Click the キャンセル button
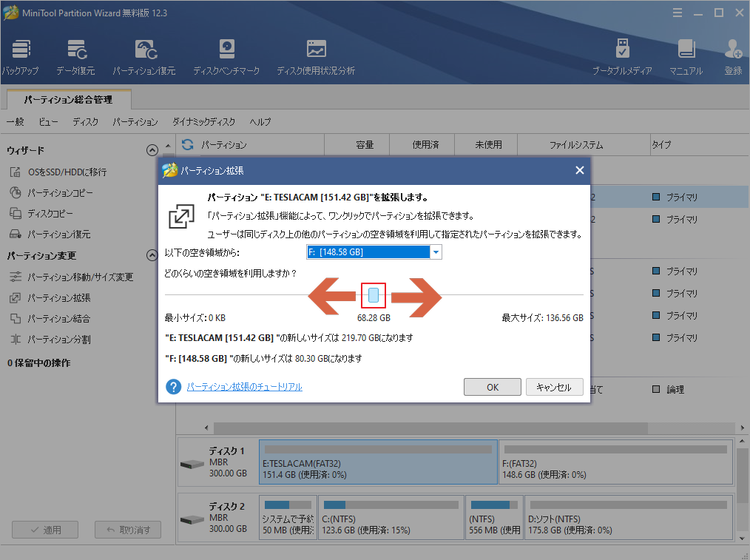Image resolution: width=750 pixels, height=560 pixels. (x=555, y=387)
